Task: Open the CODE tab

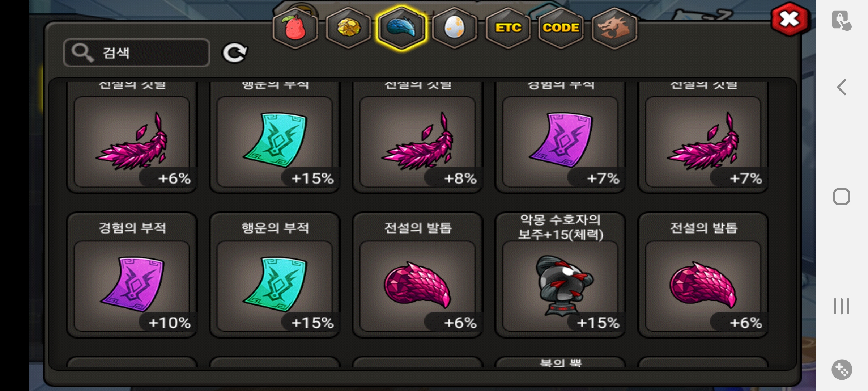Action: click(x=561, y=28)
